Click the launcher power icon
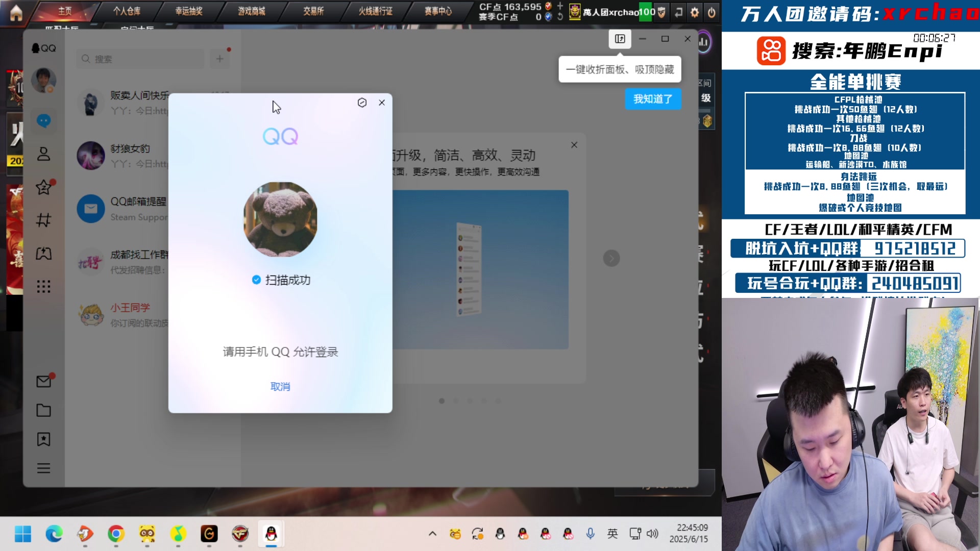The height and width of the screenshot is (551, 980). click(712, 12)
